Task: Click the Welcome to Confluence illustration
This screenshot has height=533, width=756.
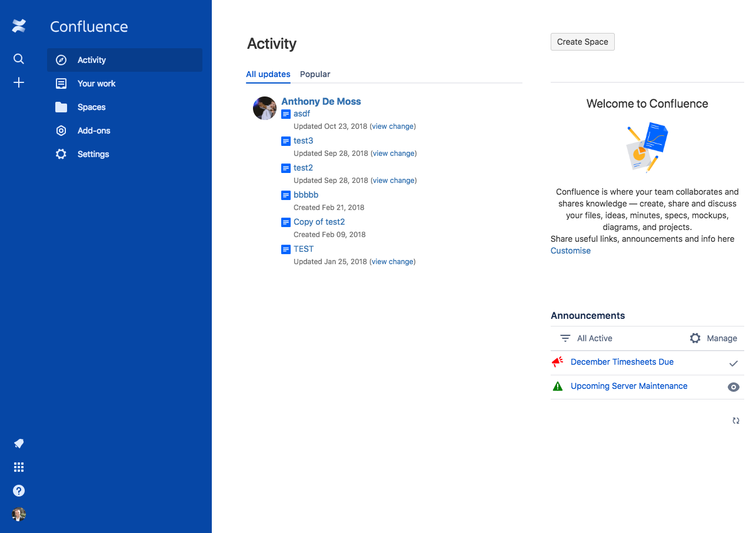Action: click(x=647, y=147)
